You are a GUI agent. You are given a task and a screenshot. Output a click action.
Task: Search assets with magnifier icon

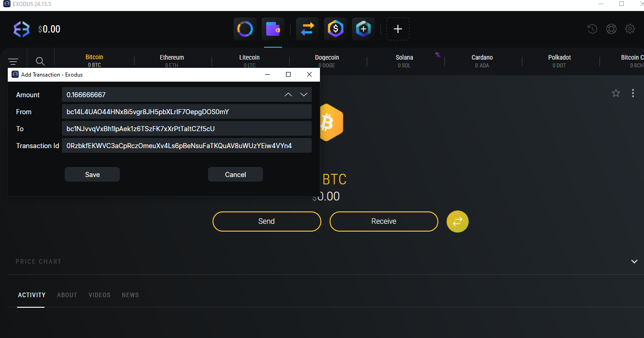[x=40, y=61]
